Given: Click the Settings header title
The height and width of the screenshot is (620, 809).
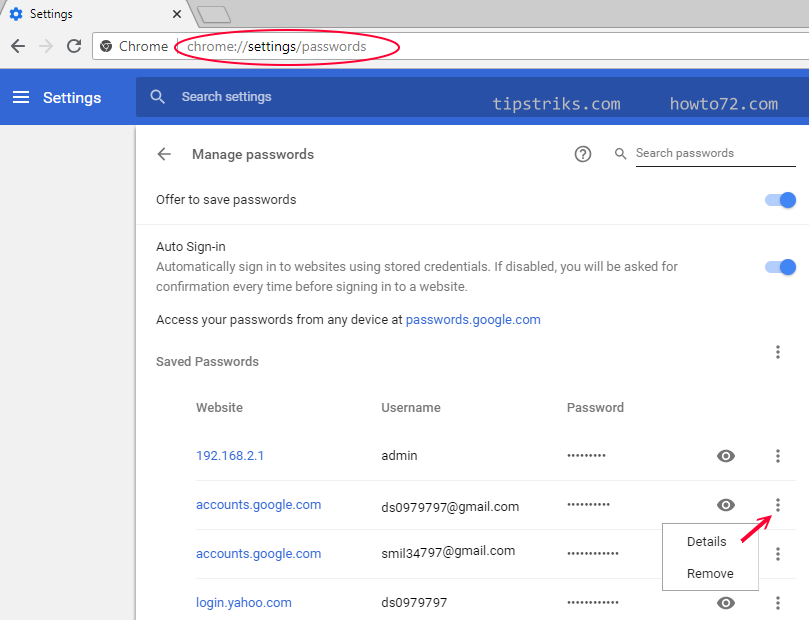Looking at the screenshot, I should coord(72,97).
